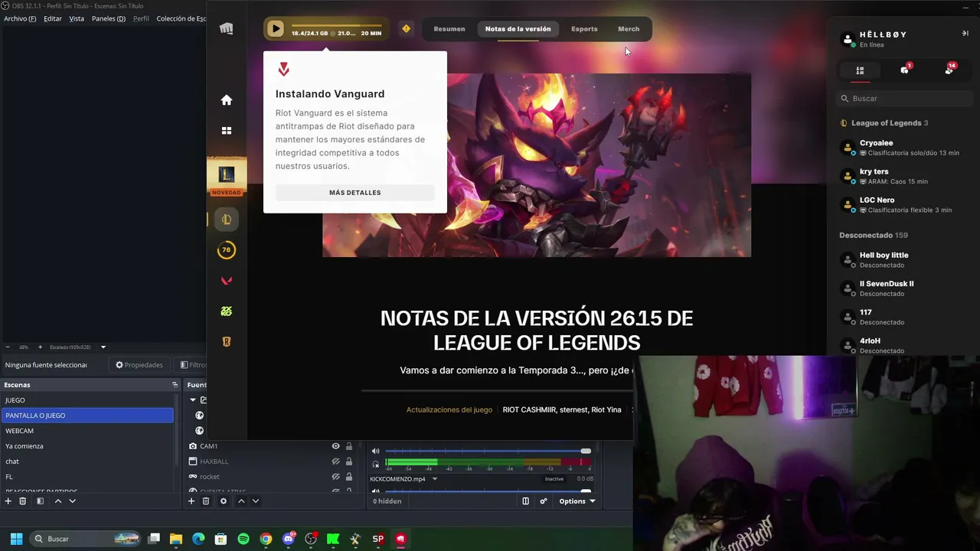Toggle the lock on rocket source
This screenshot has width=980, height=551.
tap(349, 477)
